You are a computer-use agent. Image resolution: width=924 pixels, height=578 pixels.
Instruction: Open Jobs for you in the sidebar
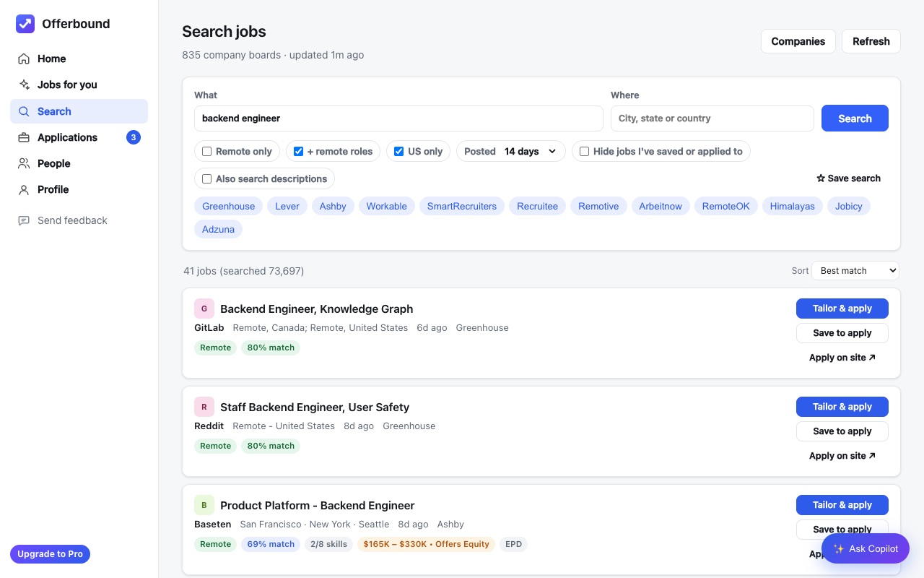tap(79, 85)
